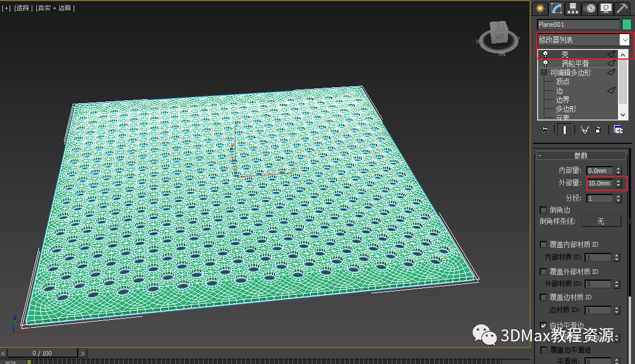Open the Utilities hammer tab
Screen dimensions: 635x364
tap(622, 9)
